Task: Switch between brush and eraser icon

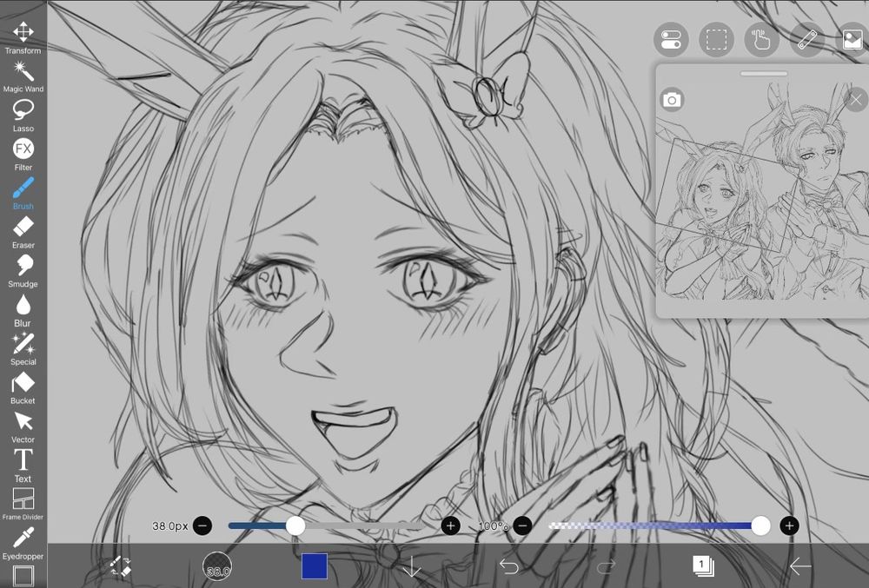Action: click(121, 566)
